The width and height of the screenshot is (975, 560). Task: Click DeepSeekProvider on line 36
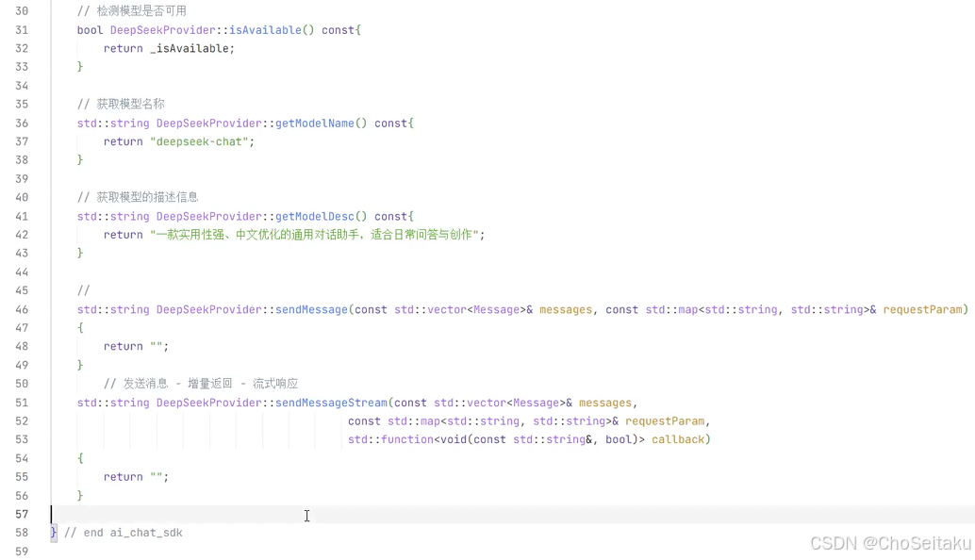point(209,124)
